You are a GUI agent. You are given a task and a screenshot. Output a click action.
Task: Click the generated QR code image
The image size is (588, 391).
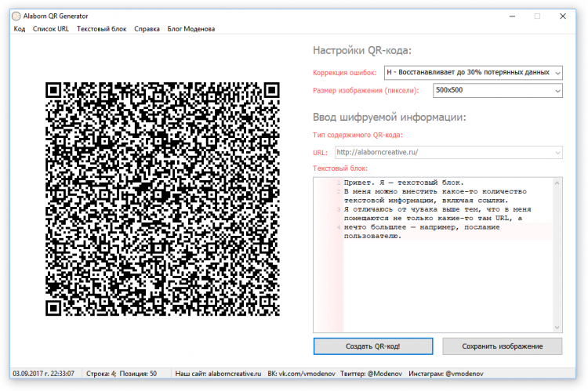coord(162,199)
